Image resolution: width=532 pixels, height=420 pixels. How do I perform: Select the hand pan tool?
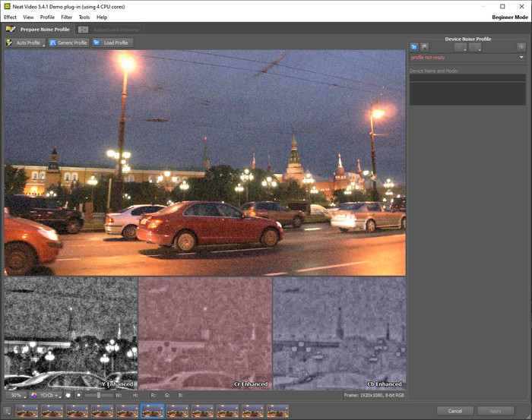pyautogui.click(x=68, y=395)
